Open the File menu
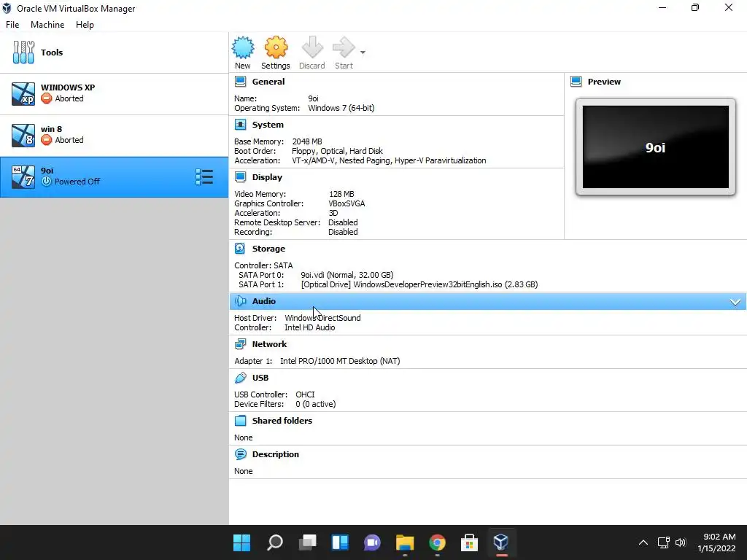This screenshot has width=747, height=560. [x=12, y=25]
